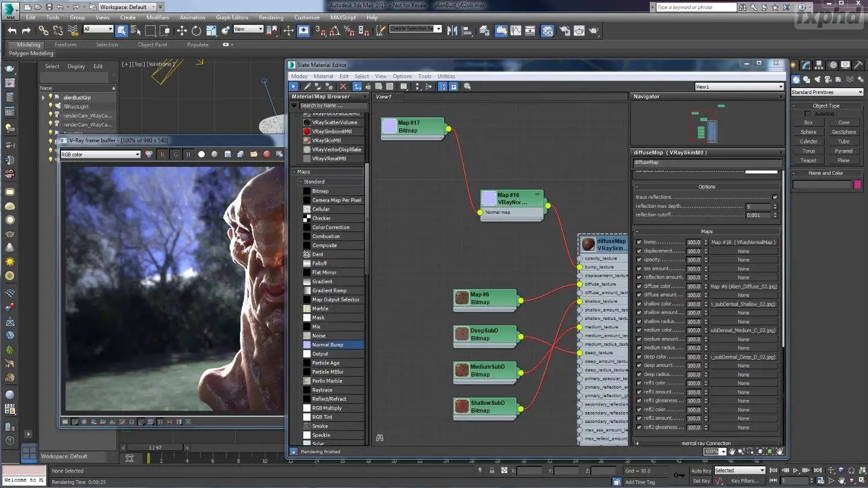868x488 pixels.
Task: Click the Slate editor Select Tool arrow
Action: [294, 87]
